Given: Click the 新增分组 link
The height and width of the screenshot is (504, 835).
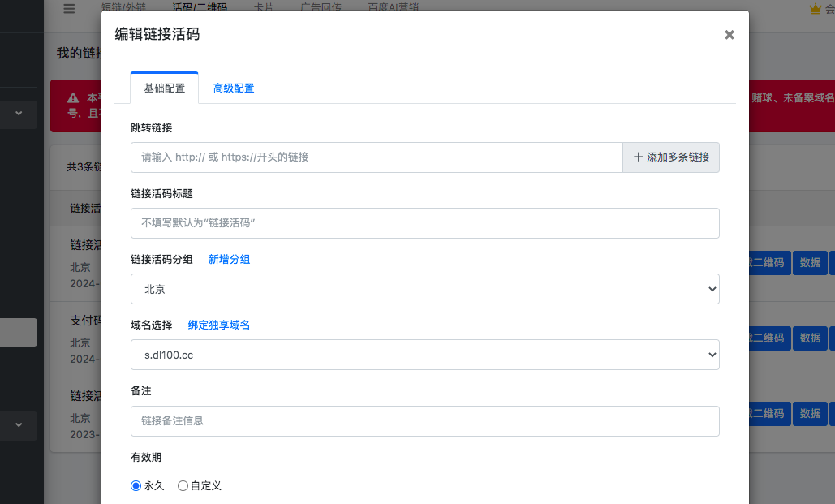Looking at the screenshot, I should (229, 259).
